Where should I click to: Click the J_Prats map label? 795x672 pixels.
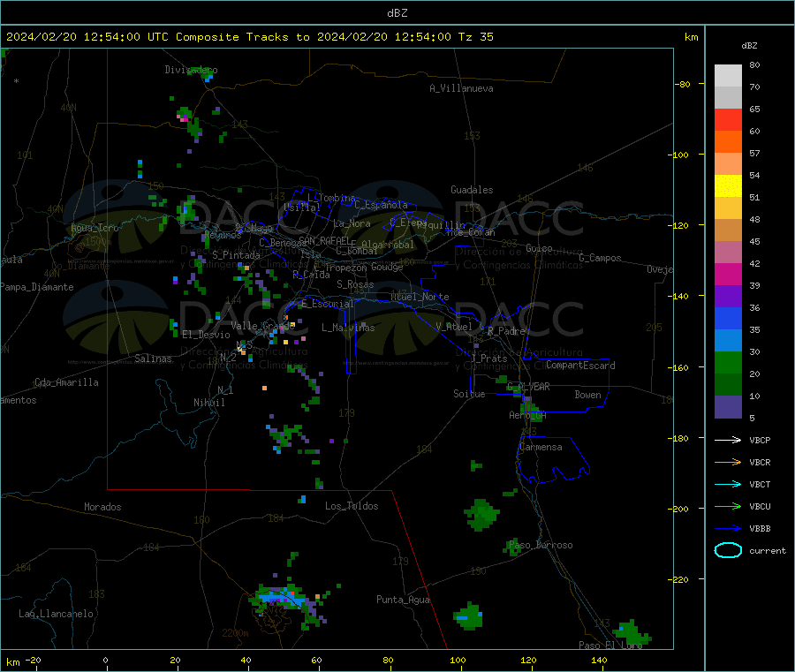click(x=489, y=359)
